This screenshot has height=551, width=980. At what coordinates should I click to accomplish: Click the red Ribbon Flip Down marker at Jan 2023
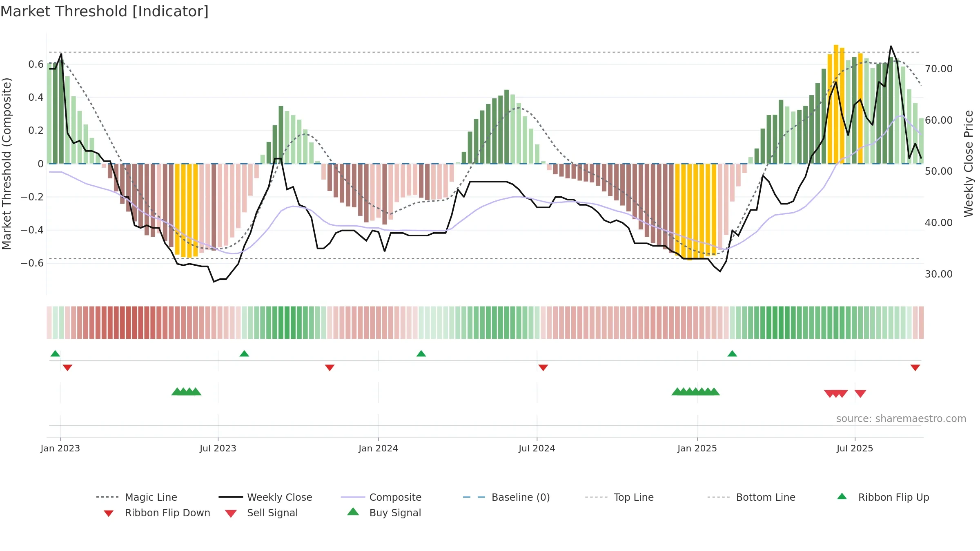(67, 368)
